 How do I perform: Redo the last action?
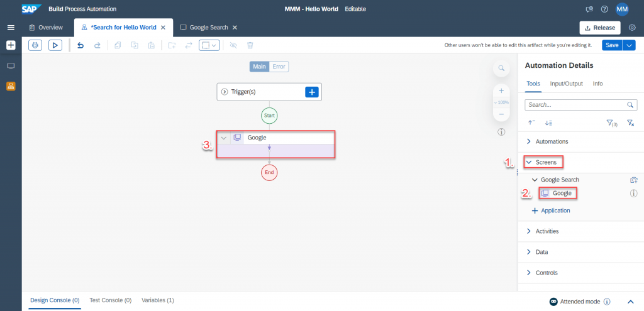(x=97, y=45)
